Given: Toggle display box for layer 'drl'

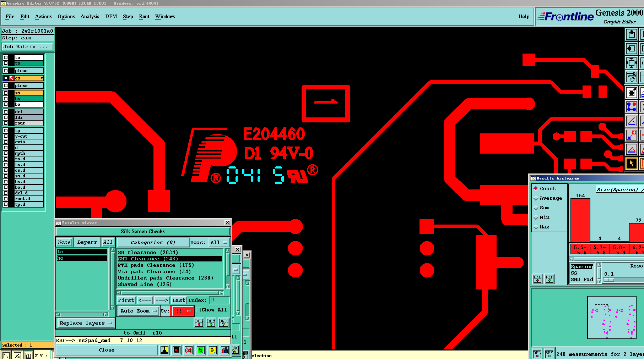Looking at the screenshot, I should click(6, 112).
